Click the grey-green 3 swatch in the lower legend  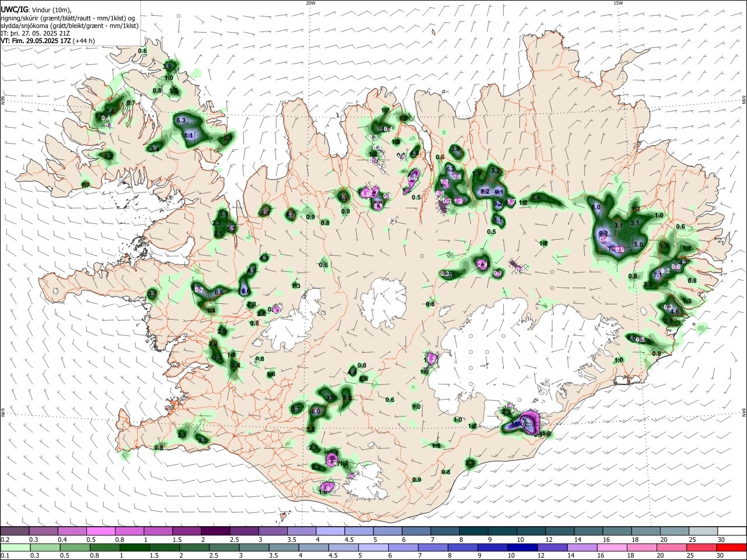[x=254, y=547]
